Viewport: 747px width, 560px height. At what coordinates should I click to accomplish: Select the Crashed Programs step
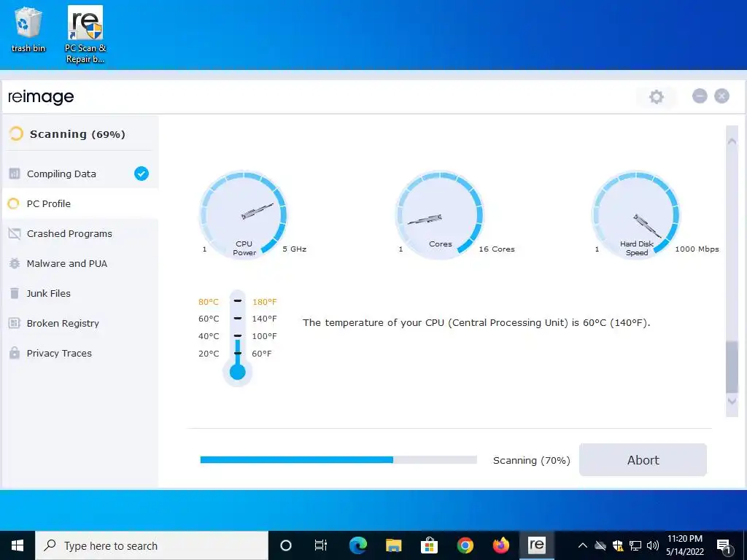coord(80,234)
